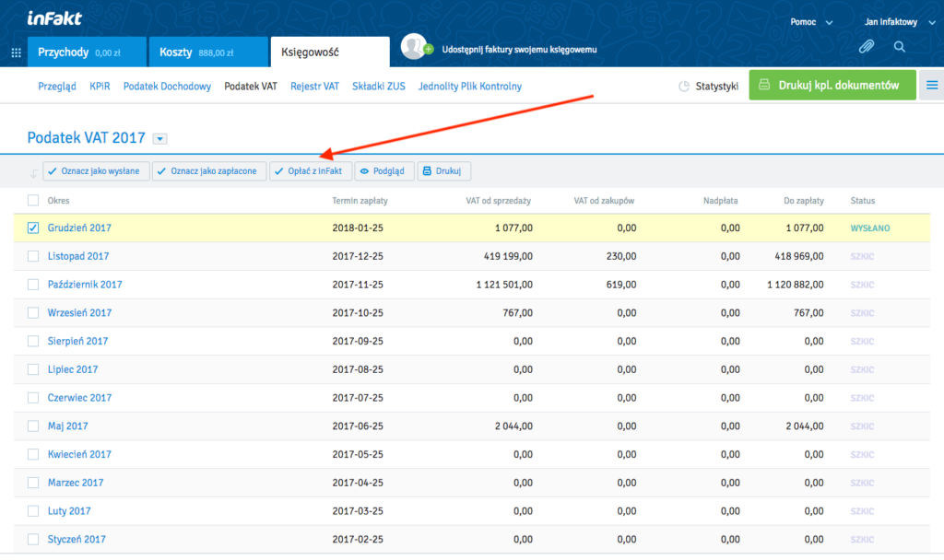The width and height of the screenshot is (944, 560).
Task: Click Podgląd eye preview button
Action: (384, 171)
